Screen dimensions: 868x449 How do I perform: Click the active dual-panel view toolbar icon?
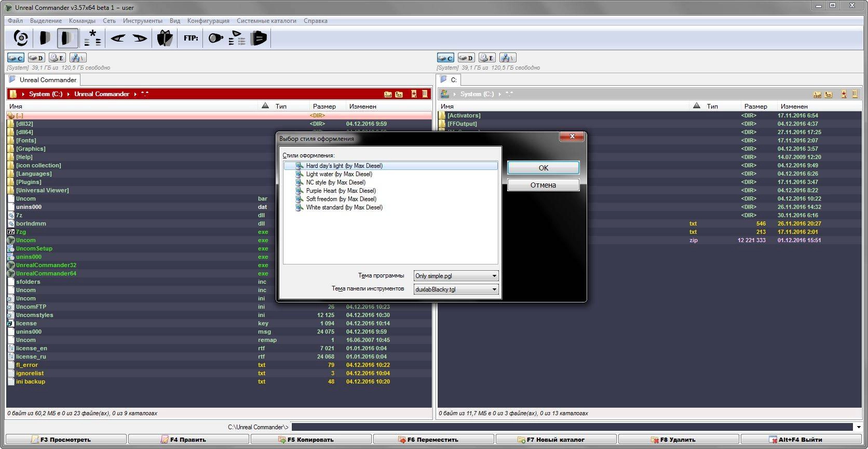[67, 38]
